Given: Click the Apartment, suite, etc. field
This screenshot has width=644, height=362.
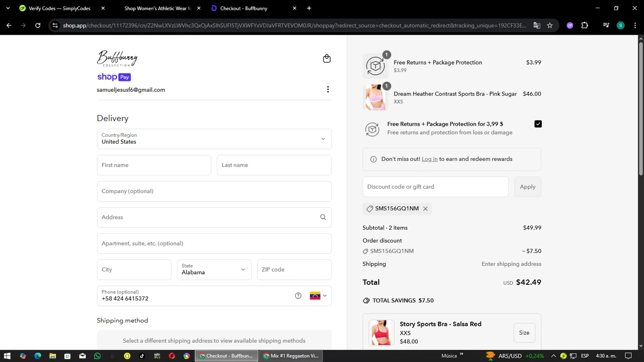Looking at the screenshot, I should click(214, 244).
